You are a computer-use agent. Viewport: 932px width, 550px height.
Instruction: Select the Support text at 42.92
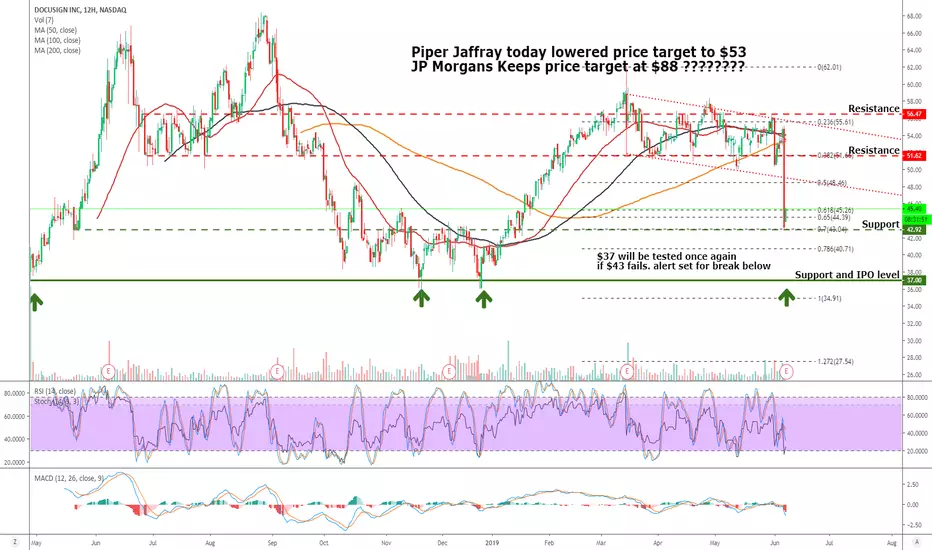(x=880, y=224)
